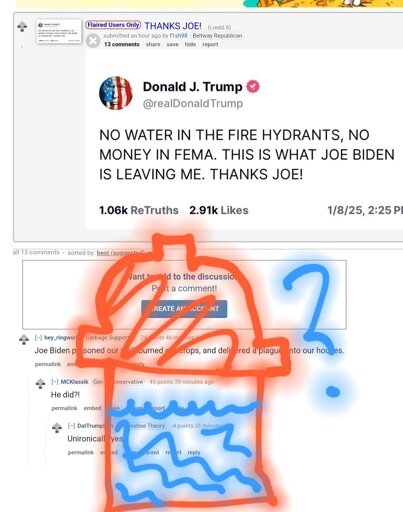
Task: Open the THANKS JOE! title link
Action: 173,26
